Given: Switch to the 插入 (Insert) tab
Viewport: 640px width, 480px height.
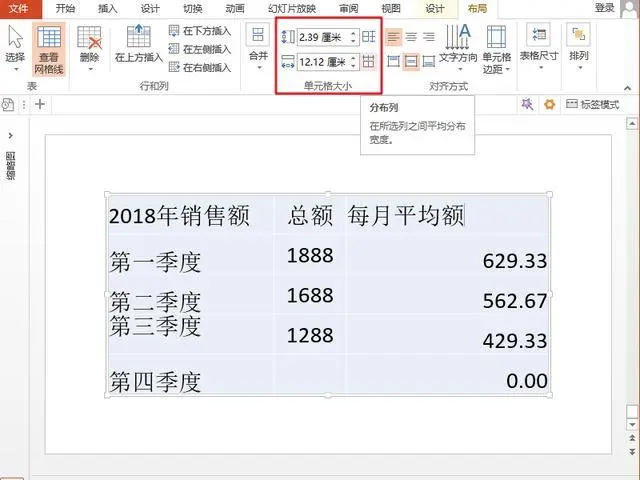Looking at the screenshot, I should pos(108,9).
